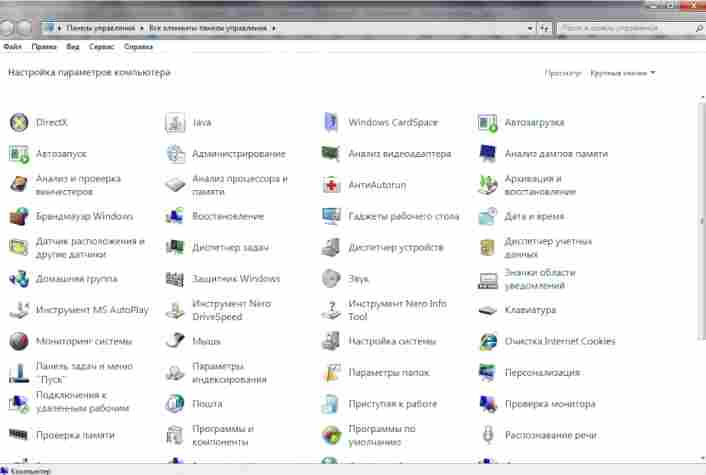Viewport: 706px width, 475px height.
Task: Click the Back navigation button
Action: 6,28
